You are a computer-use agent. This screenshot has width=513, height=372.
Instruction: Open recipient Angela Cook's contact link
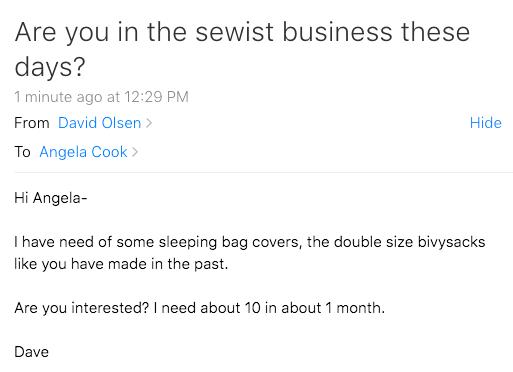tap(83, 152)
